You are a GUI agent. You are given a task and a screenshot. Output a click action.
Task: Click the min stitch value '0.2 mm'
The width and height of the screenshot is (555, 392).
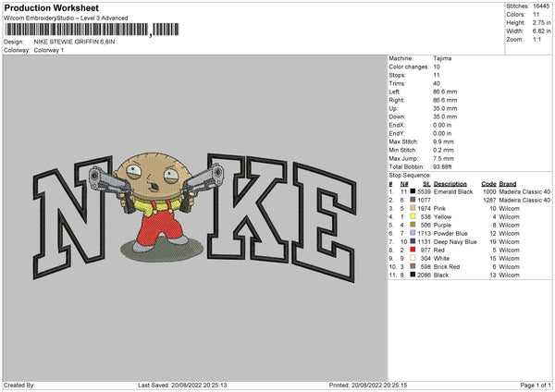[443, 150]
